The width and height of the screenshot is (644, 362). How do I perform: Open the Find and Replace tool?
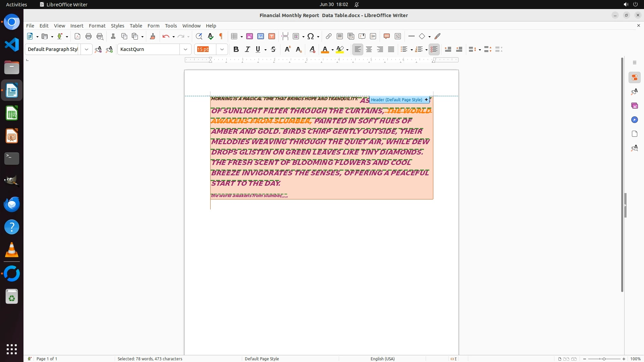click(x=199, y=36)
